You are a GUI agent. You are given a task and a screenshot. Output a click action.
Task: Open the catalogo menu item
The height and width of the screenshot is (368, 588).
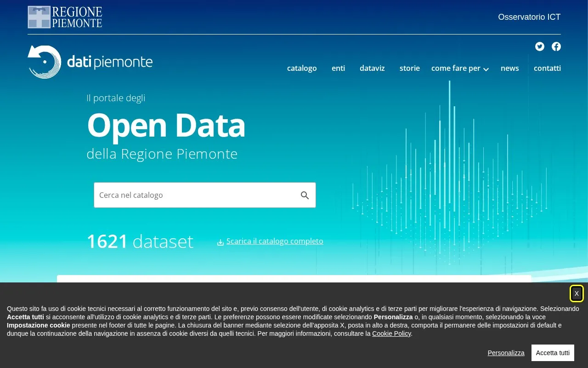tap(302, 68)
